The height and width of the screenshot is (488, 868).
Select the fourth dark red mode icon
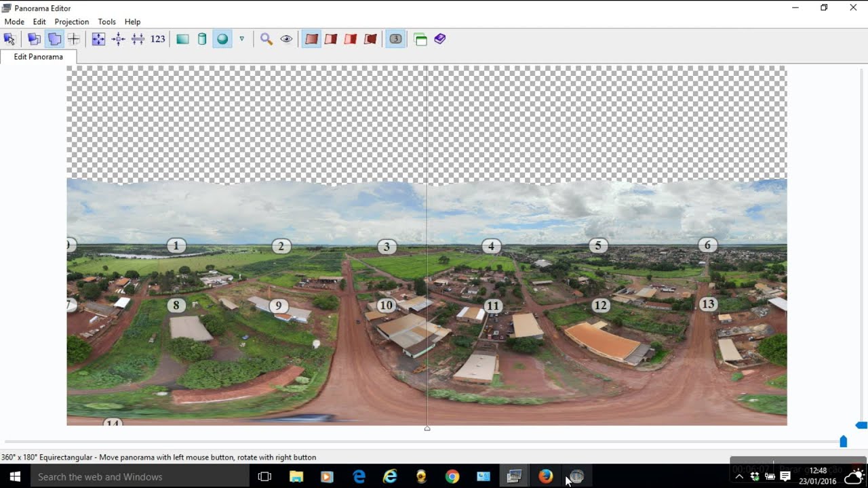point(370,39)
